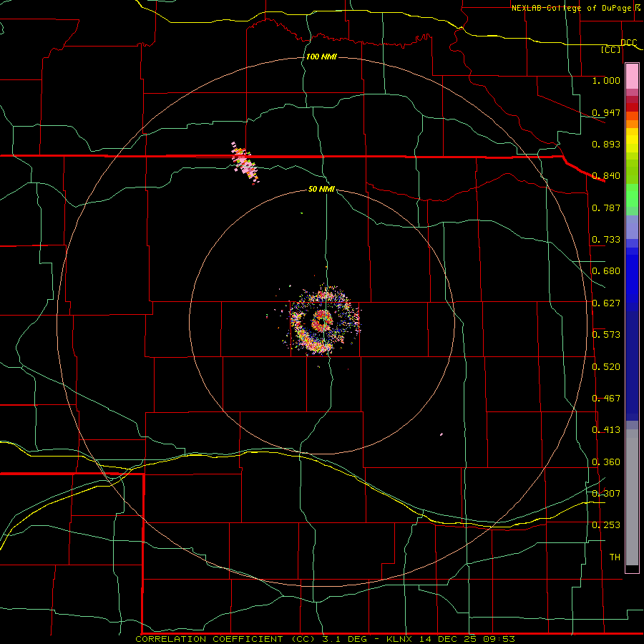
Task: Click the 1.000 scale value
Action: pos(606,80)
